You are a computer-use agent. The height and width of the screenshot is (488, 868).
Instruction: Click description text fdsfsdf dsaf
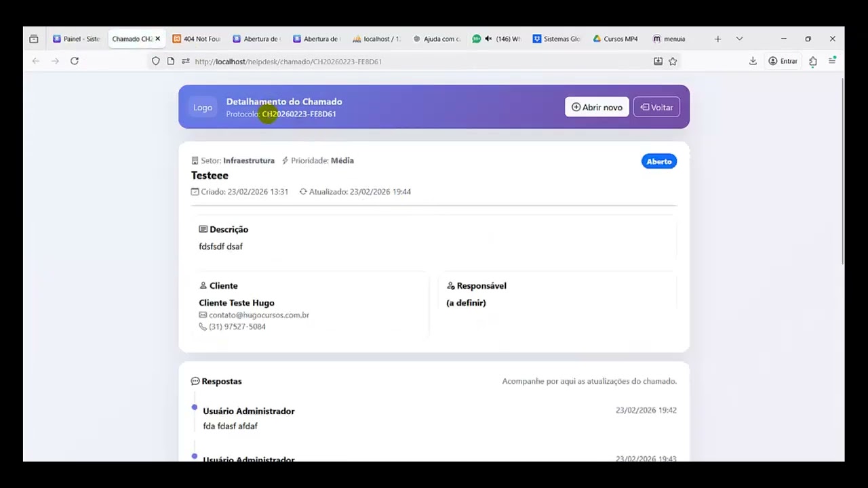[x=220, y=247]
